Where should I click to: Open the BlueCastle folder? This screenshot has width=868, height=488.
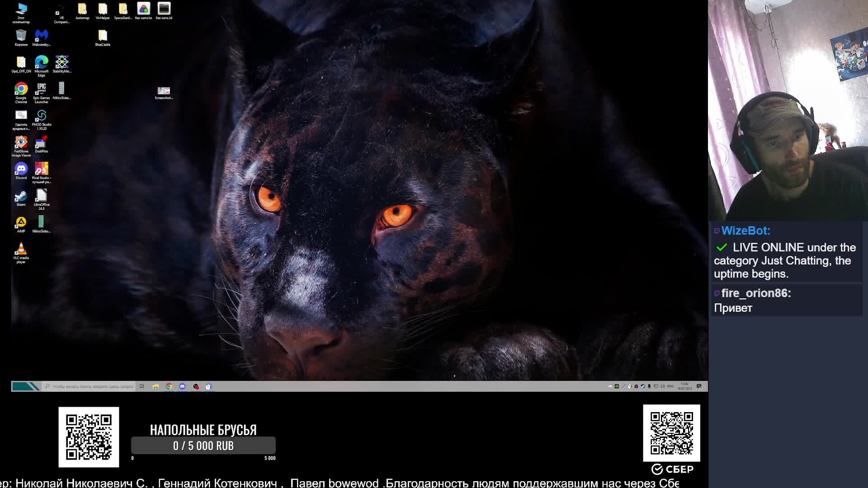click(103, 36)
